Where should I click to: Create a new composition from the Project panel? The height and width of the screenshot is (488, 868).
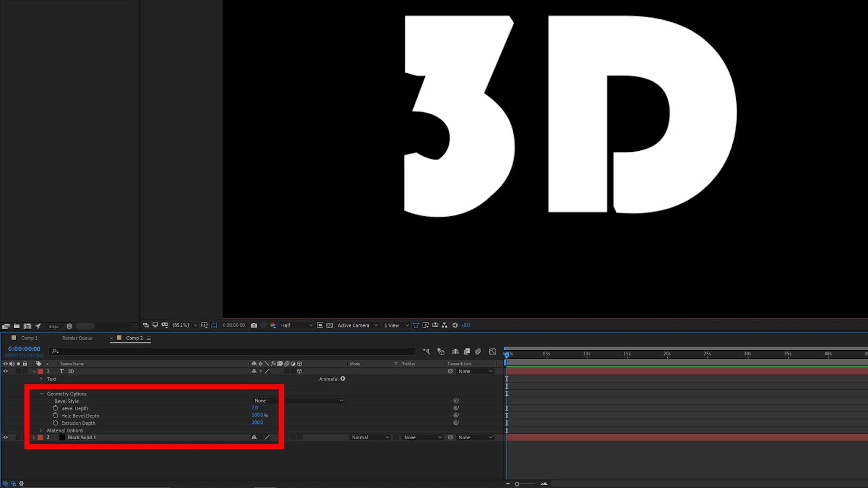[28, 326]
